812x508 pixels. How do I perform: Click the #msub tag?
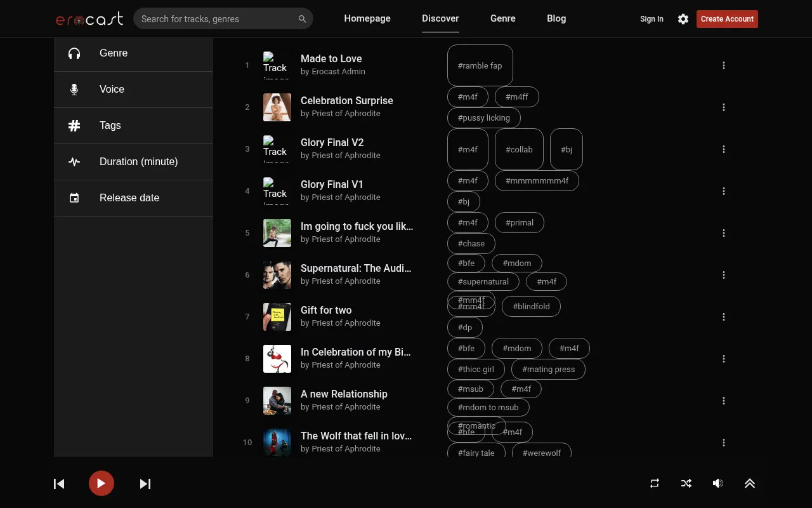click(x=471, y=389)
